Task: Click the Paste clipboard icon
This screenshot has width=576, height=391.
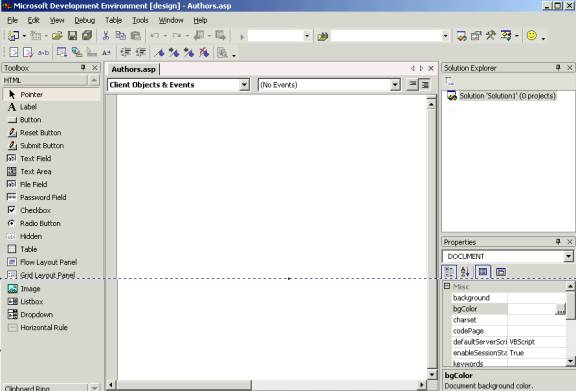Action: coord(136,36)
